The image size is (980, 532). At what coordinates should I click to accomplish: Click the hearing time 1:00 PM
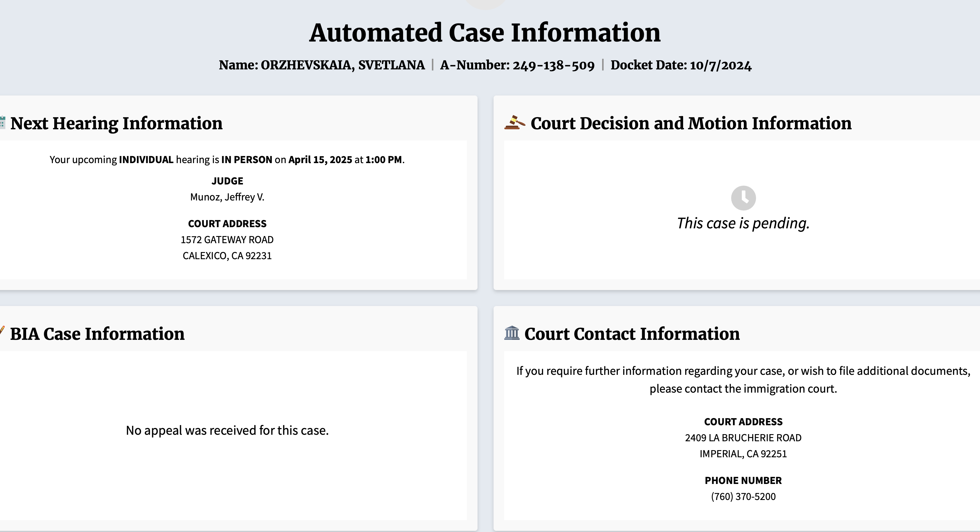[x=384, y=160]
